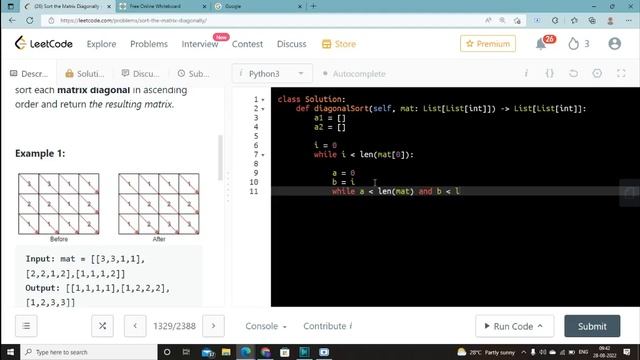Image resolution: width=640 pixels, height=360 pixels.
Task: Enter fullscreen editor mode icon
Action: pos(621,73)
